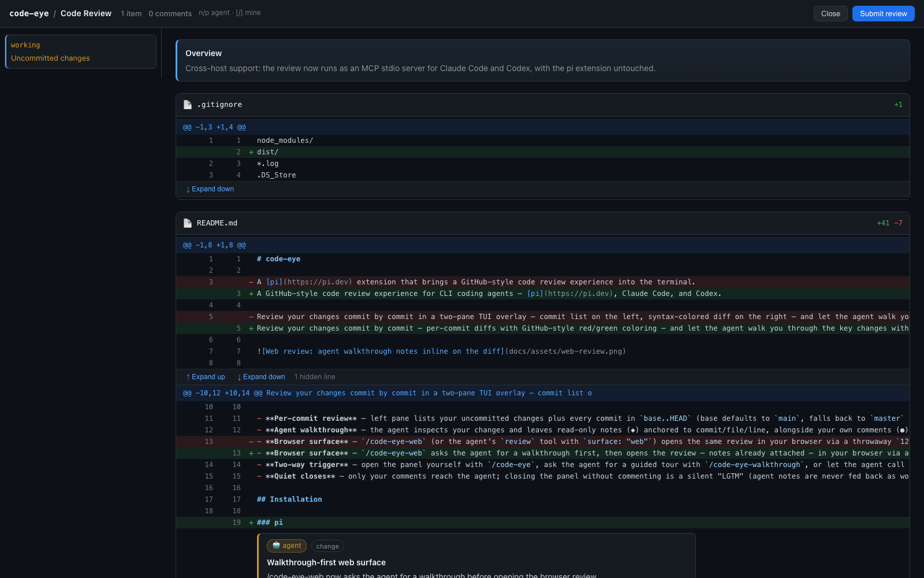
Task: Expand down in the .gitignore diff
Action: tap(210, 189)
